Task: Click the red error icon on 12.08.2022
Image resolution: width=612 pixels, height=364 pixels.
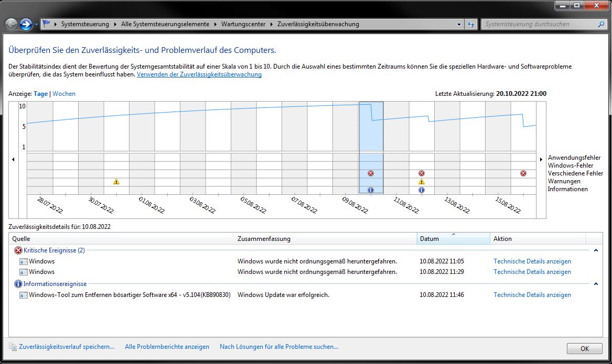Action: pos(422,173)
